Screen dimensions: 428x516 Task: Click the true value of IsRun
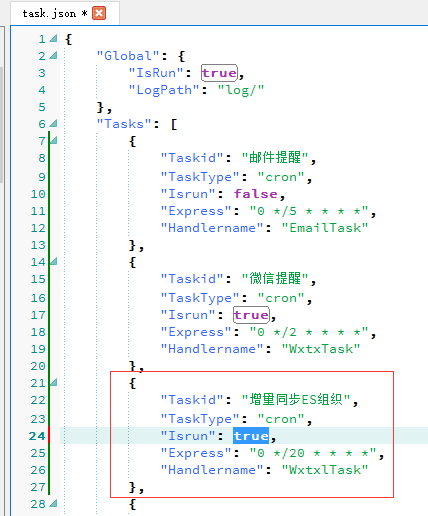point(219,73)
